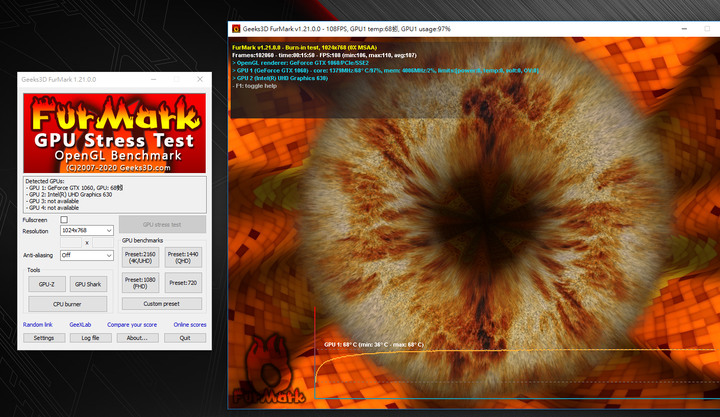
Task: Launch the GPU-Z tool
Action: pos(47,284)
